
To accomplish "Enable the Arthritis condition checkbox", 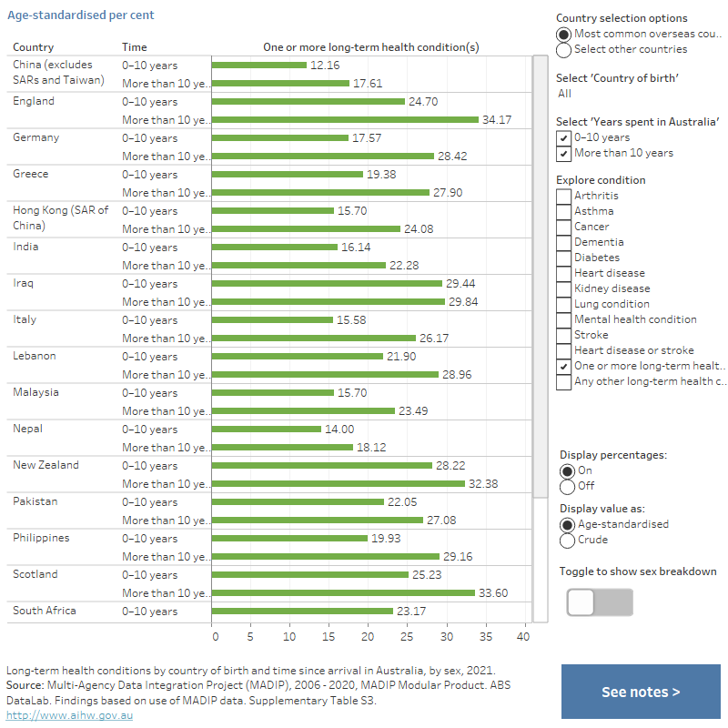I will [x=562, y=196].
